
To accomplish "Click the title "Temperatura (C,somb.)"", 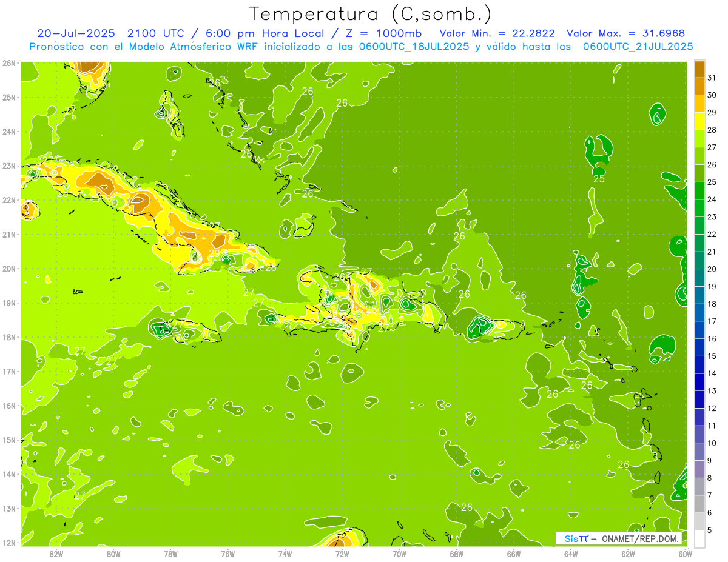I will [x=370, y=14].
